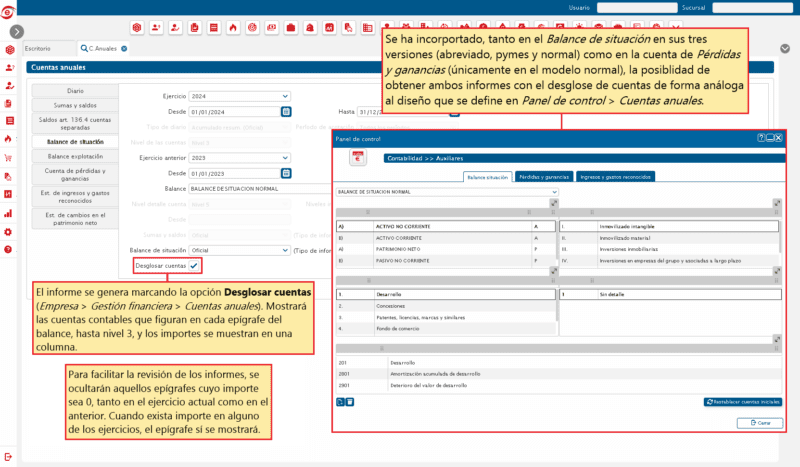Image resolution: width=800 pixels, height=467 pixels.
Task: Open Est. de ingresos y gastos reconocidos
Action: click(x=75, y=196)
